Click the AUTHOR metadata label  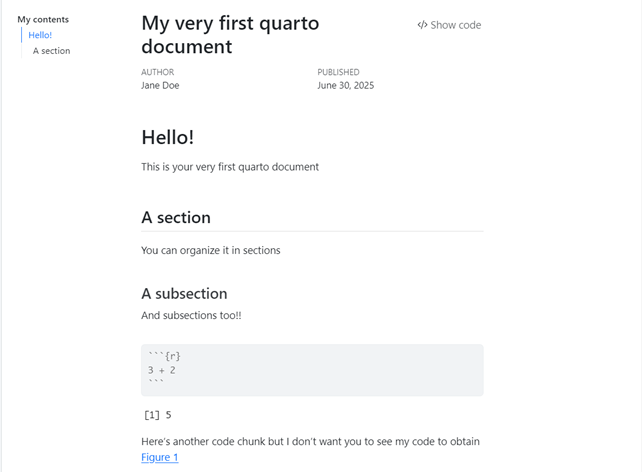[x=158, y=72]
